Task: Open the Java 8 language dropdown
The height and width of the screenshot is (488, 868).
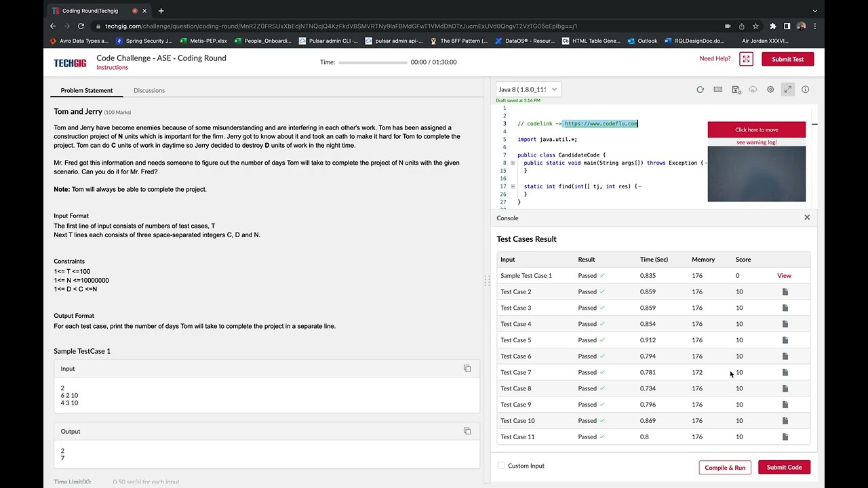Action: 528,89
